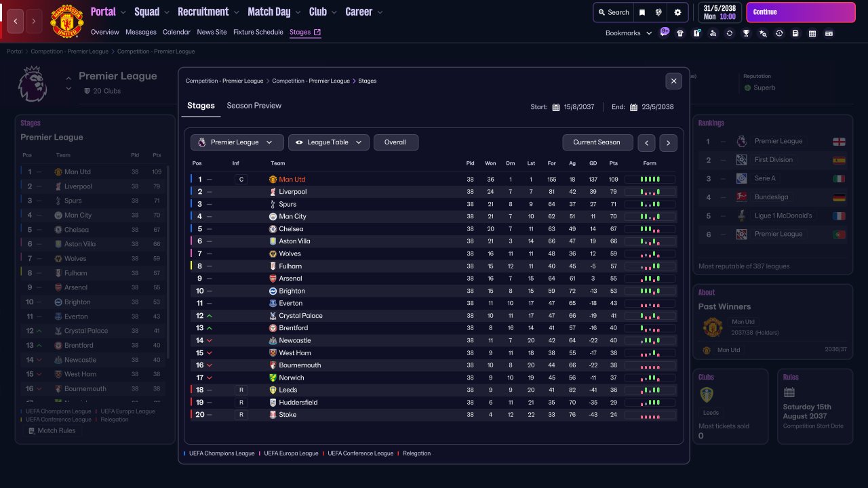Click the Form column header
The image size is (868, 488).
(650, 163)
